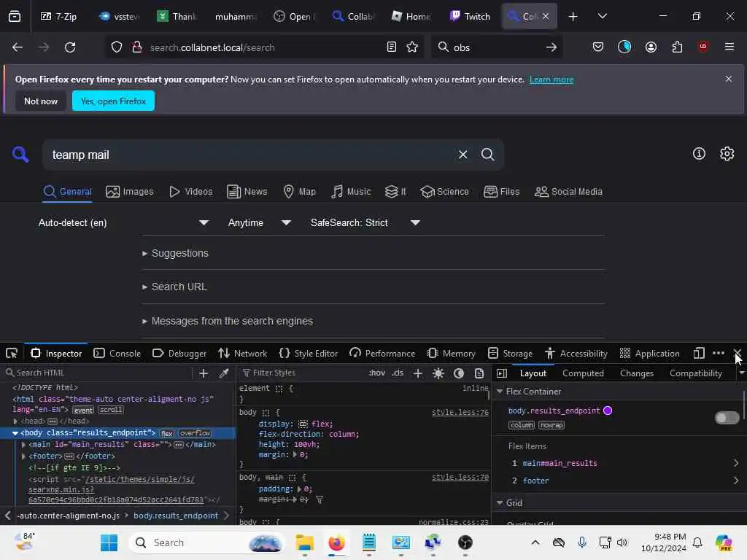Image resolution: width=747 pixels, height=560 pixels.
Task: Click the Firefox View icon
Action: coord(15,16)
